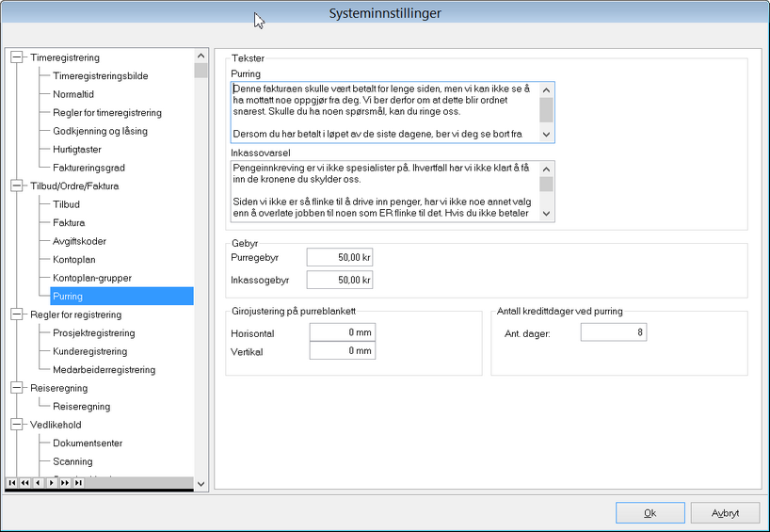Click the previous record arrow button

pos(39,483)
